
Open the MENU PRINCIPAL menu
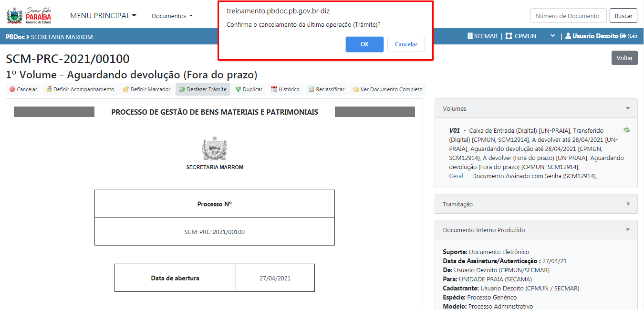click(103, 16)
